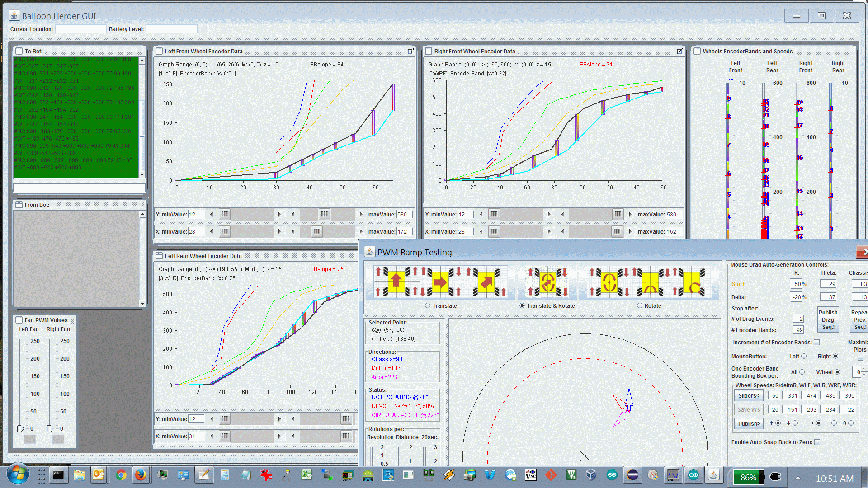Screen dimensions: 868x488
Task: Select the Translate radio button
Action: point(428,306)
